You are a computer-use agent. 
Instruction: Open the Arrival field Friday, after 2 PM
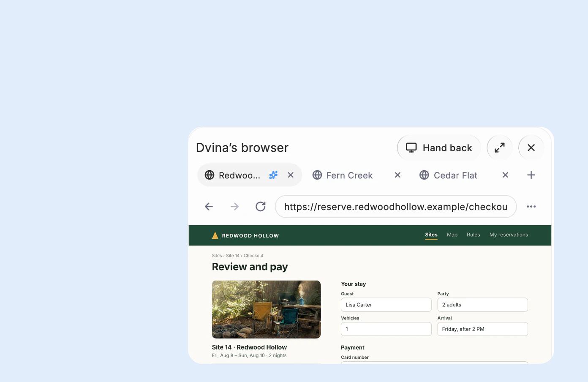(x=482, y=329)
